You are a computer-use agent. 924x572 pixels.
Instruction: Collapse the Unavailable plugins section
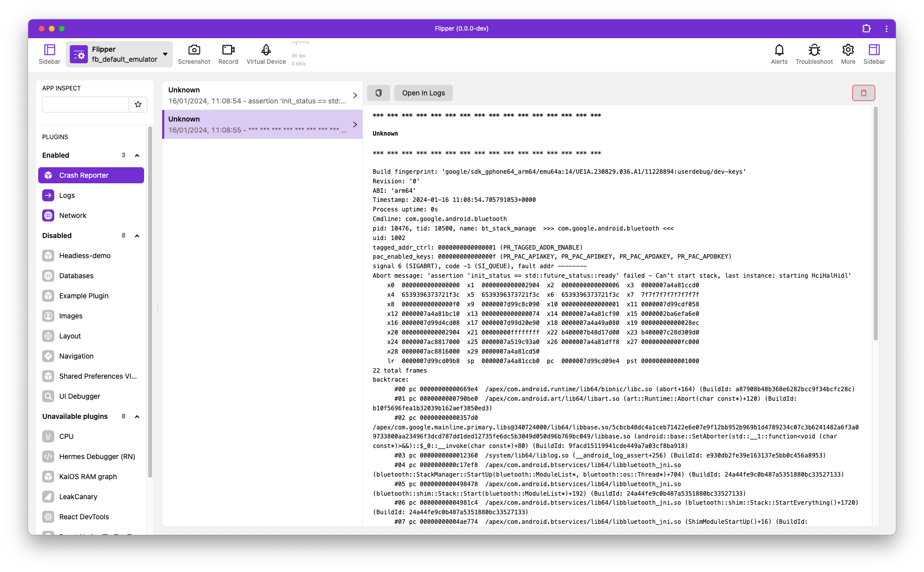point(137,416)
